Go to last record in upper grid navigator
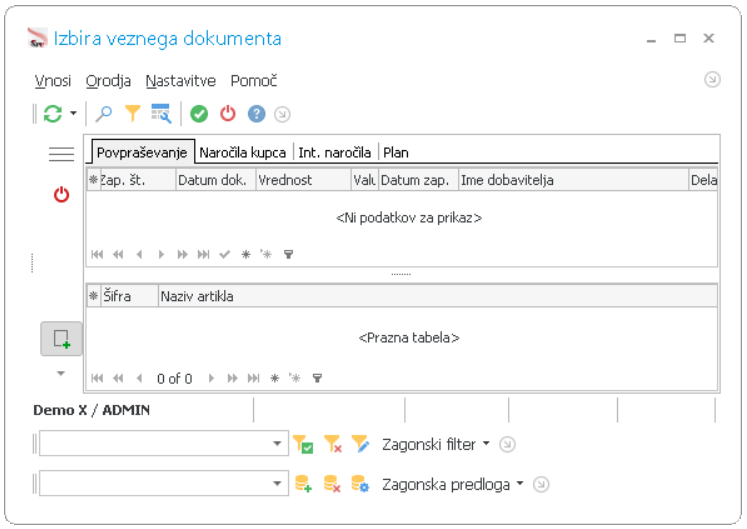This screenshot has width=747, height=529. [203, 254]
